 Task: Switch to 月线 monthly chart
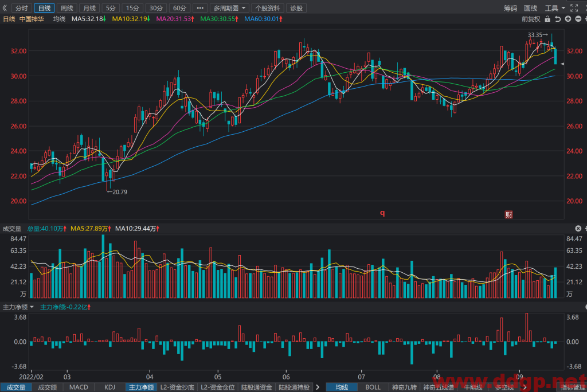click(x=89, y=8)
